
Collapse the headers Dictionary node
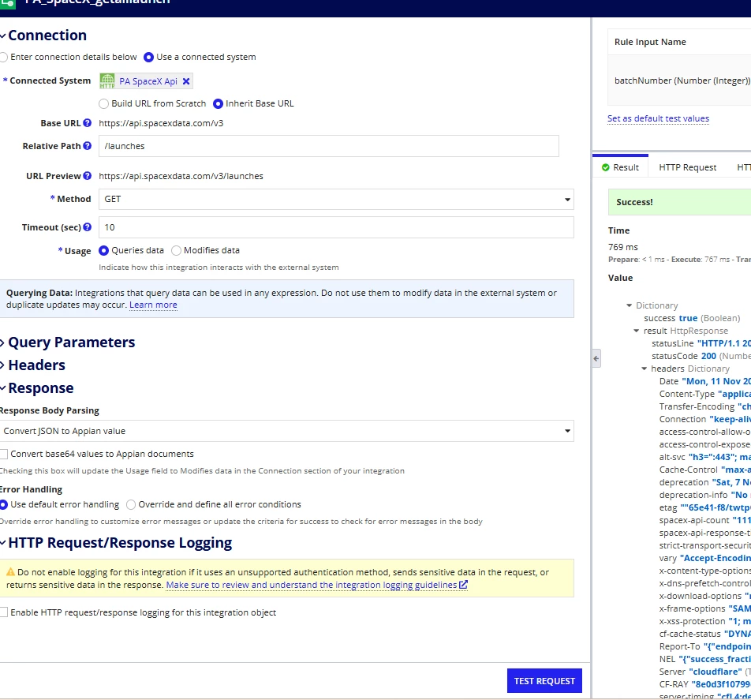(x=645, y=369)
